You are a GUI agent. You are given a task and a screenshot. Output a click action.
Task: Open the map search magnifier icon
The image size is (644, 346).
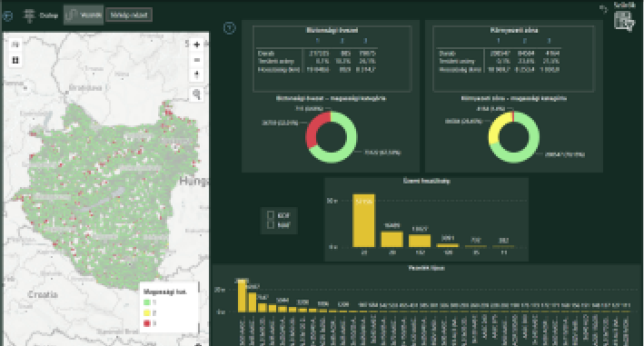click(197, 94)
